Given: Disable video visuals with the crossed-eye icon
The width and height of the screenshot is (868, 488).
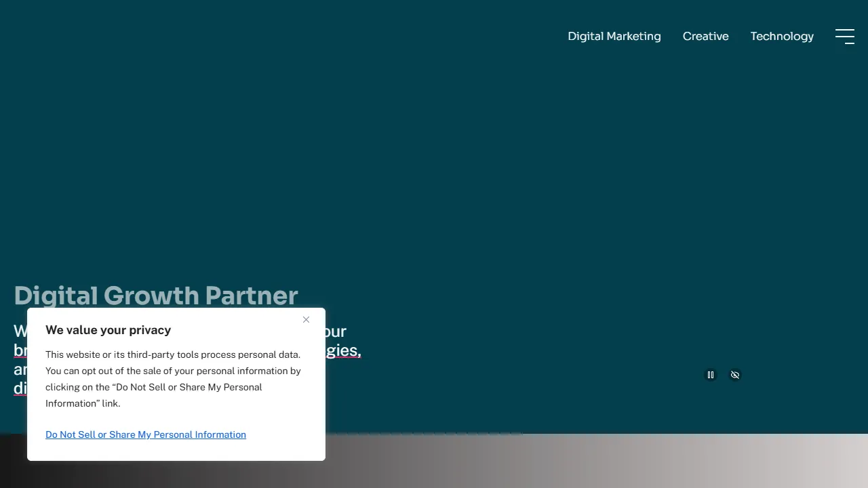Looking at the screenshot, I should pos(735,375).
